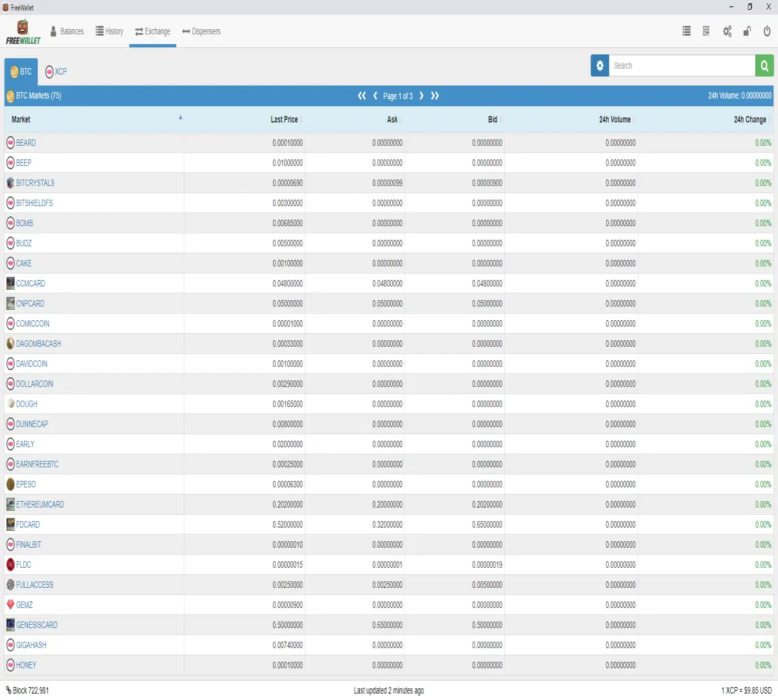Select the HONEY market name
Screen dimensions: 778x700
pyautogui.click(x=26, y=665)
